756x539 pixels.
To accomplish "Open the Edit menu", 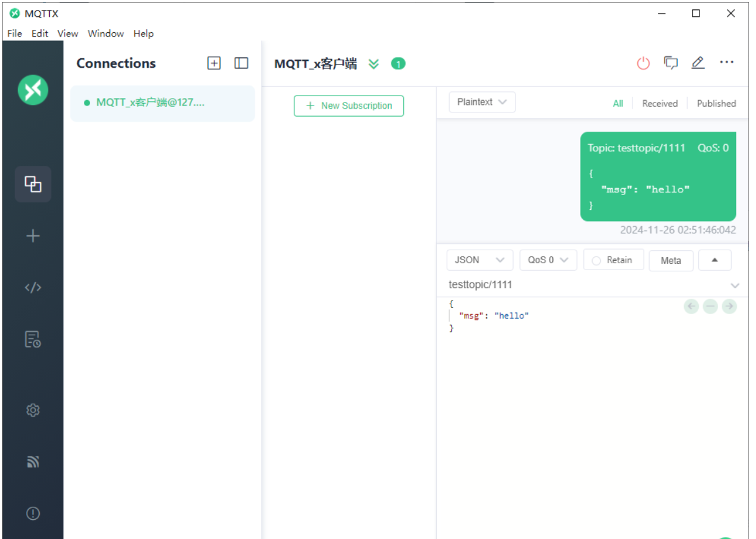I will point(40,34).
